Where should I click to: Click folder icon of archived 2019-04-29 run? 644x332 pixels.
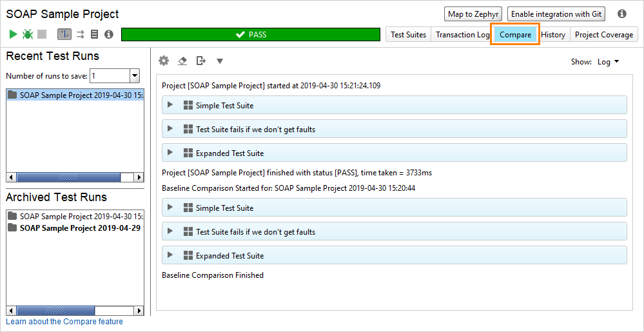click(x=13, y=228)
